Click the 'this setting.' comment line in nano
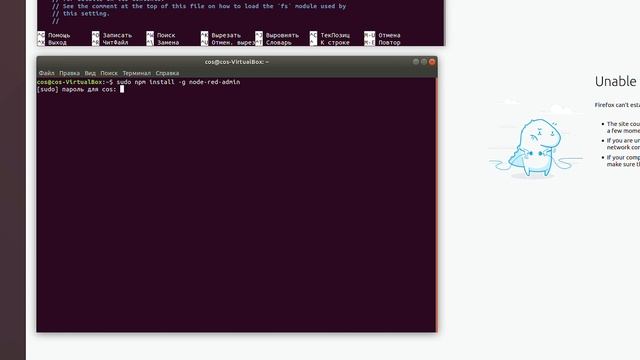640x360 pixels. tap(81, 14)
